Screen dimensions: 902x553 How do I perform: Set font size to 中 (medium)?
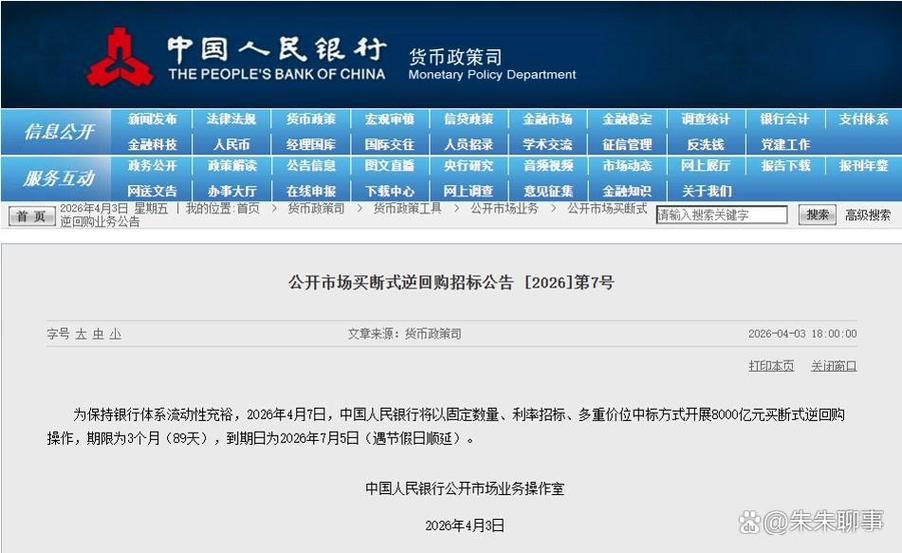pyautogui.click(x=98, y=334)
